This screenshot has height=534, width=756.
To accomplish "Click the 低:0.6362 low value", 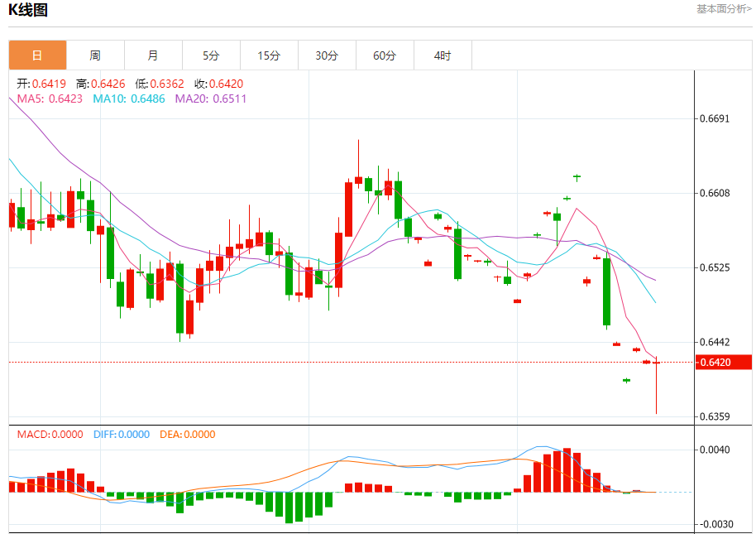I will (x=160, y=84).
